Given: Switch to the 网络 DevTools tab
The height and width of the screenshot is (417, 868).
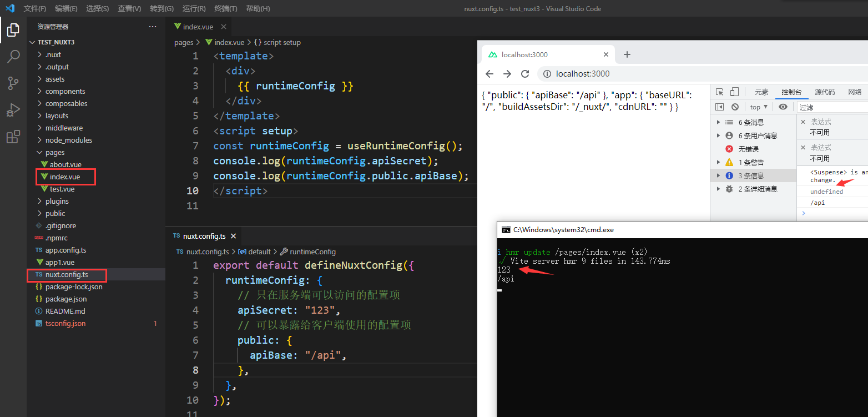Looking at the screenshot, I should (x=855, y=92).
